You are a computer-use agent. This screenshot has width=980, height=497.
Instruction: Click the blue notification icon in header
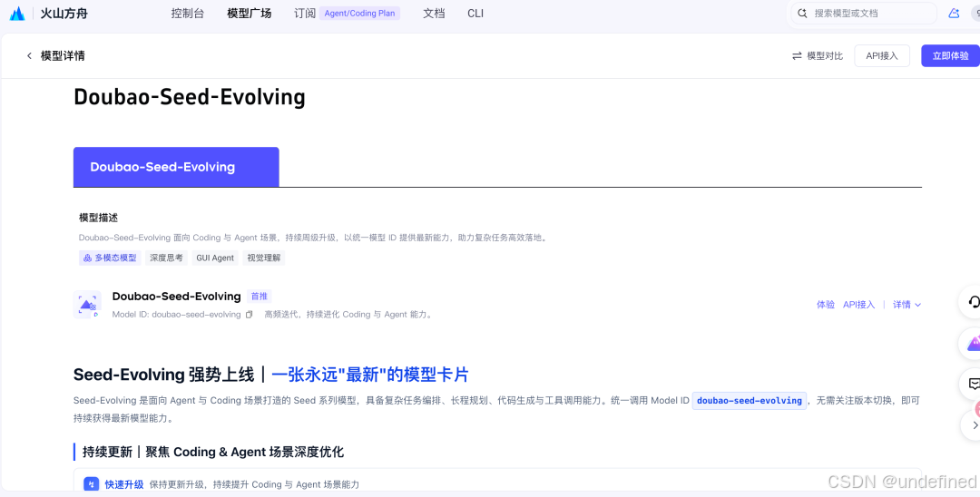954,13
